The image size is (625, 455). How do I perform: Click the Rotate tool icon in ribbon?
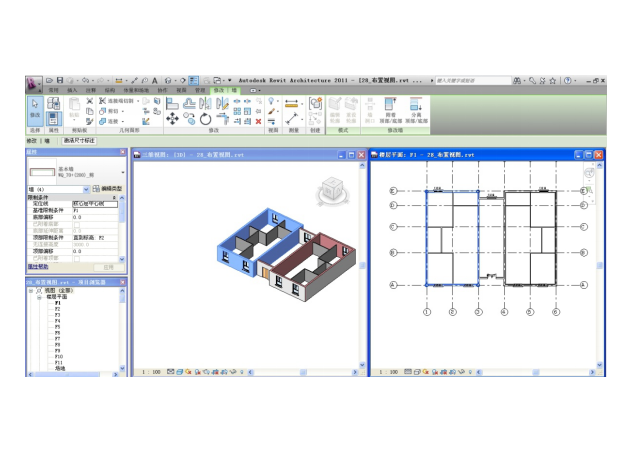205,118
